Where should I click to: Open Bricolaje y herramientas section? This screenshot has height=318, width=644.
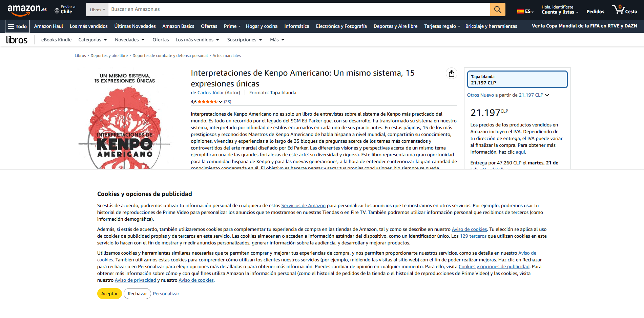[x=491, y=26]
